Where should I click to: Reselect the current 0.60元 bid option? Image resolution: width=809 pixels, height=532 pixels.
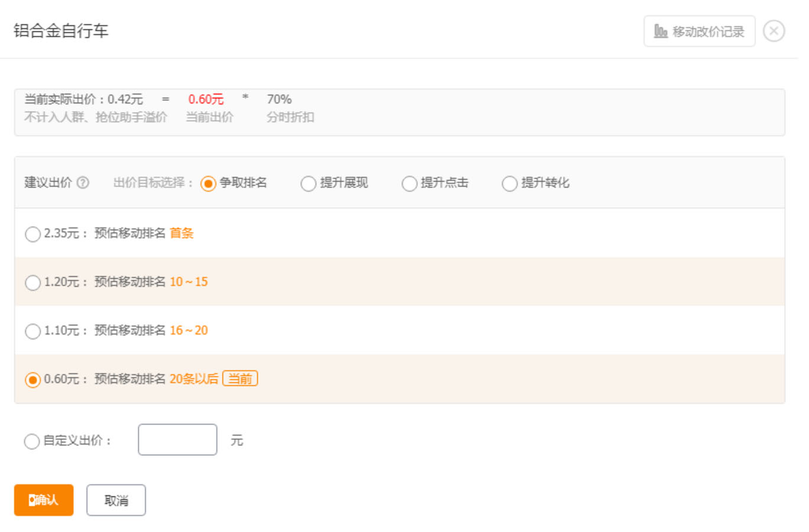33,379
